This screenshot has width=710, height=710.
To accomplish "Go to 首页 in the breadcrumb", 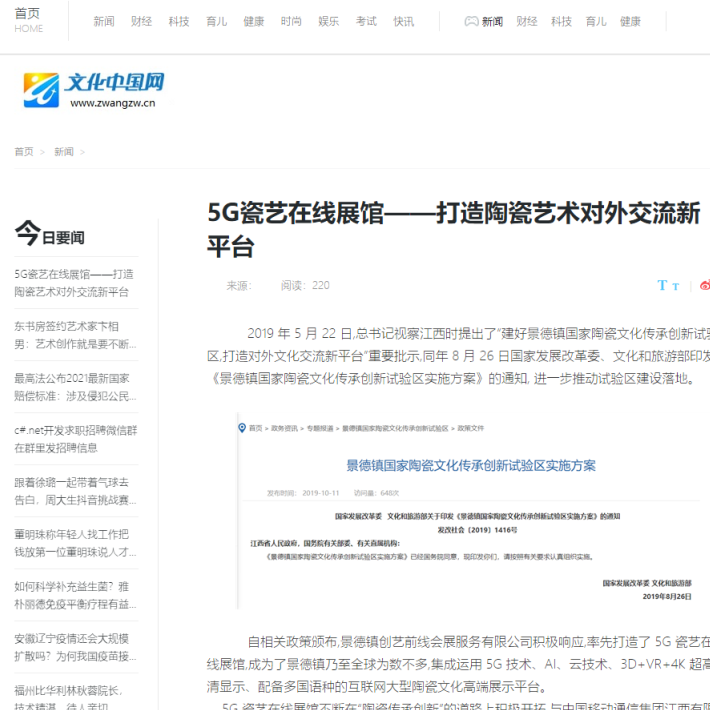I will coord(24,152).
